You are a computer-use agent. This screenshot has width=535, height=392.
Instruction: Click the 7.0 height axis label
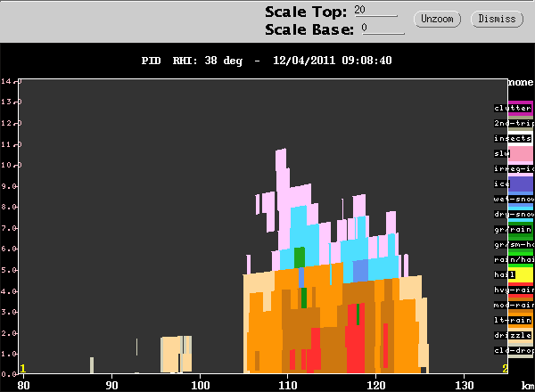[x=10, y=228]
